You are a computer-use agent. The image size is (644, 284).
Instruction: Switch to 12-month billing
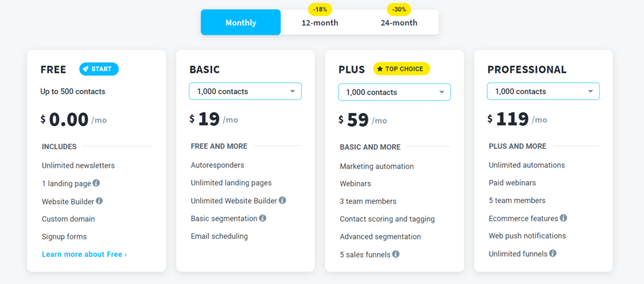tap(319, 23)
